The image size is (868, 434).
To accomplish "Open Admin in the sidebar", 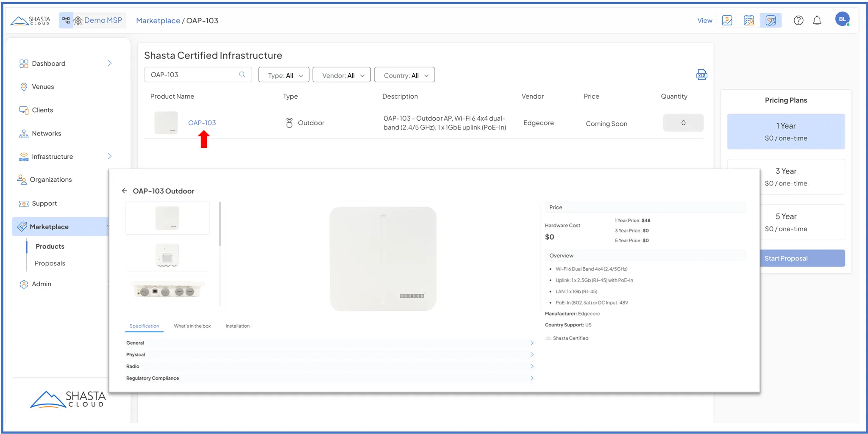I will coord(42,284).
